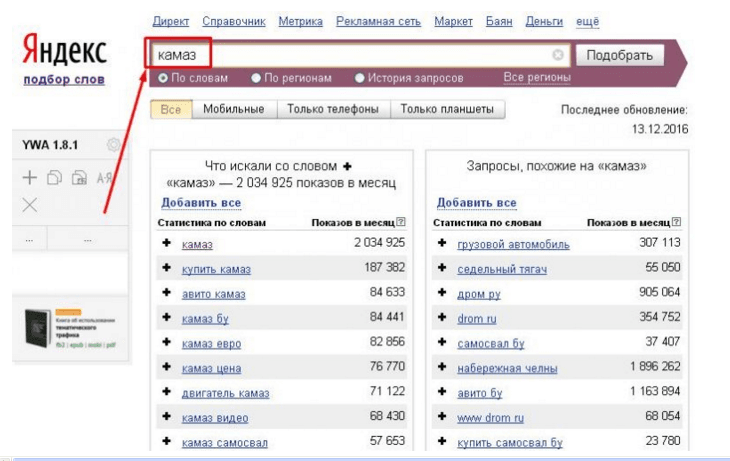This screenshot has width=730, height=461.
Task: Open «Справочник» in the top menu
Action: [x=234, y=21]
